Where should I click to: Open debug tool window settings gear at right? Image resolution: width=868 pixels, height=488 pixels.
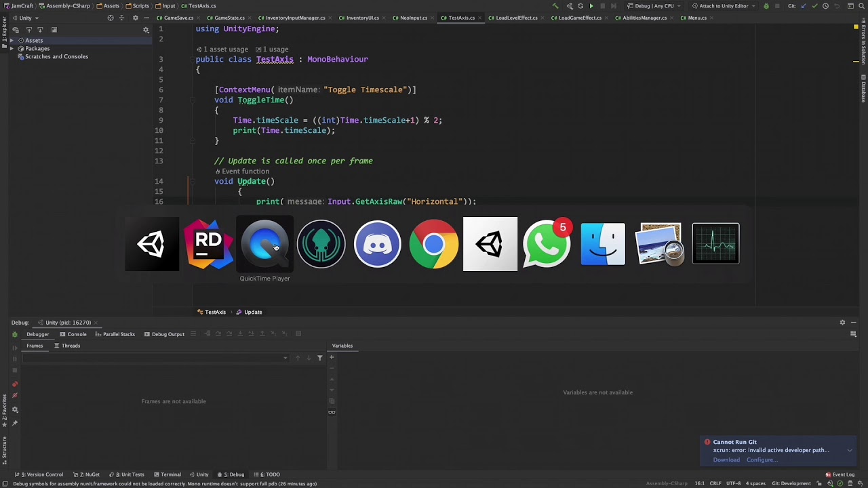coord(842,323)
